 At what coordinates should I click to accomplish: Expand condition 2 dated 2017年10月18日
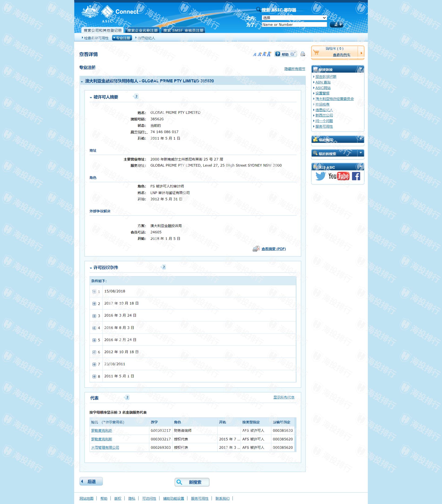click(94, 303)
